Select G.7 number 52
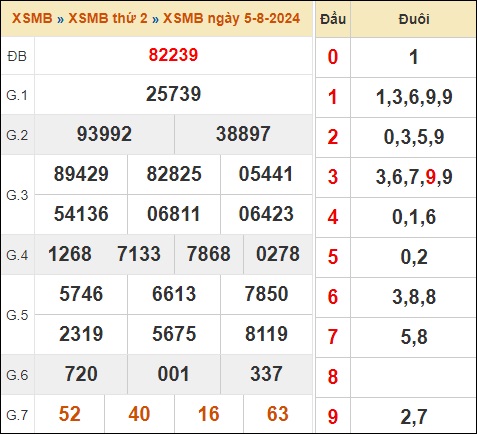 [70, 414]
